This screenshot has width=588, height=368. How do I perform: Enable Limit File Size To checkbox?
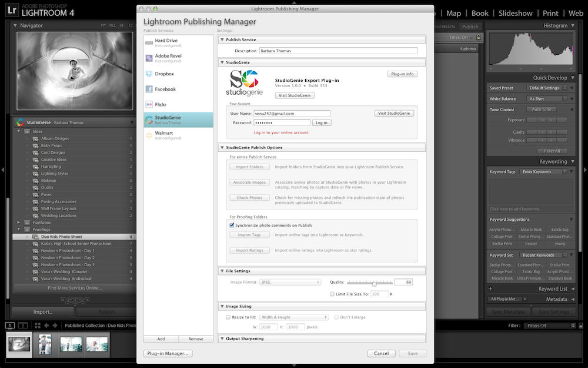332,294
